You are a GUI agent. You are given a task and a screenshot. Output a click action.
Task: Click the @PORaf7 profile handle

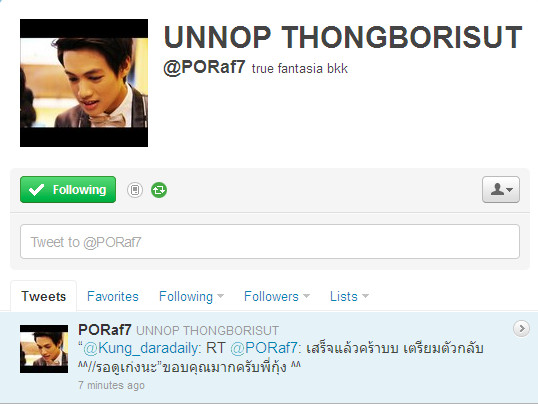pos(204,67)
